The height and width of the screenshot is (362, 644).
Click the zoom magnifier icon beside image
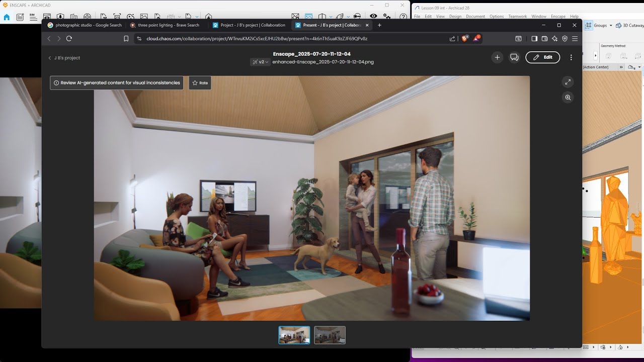coord(568,98)
